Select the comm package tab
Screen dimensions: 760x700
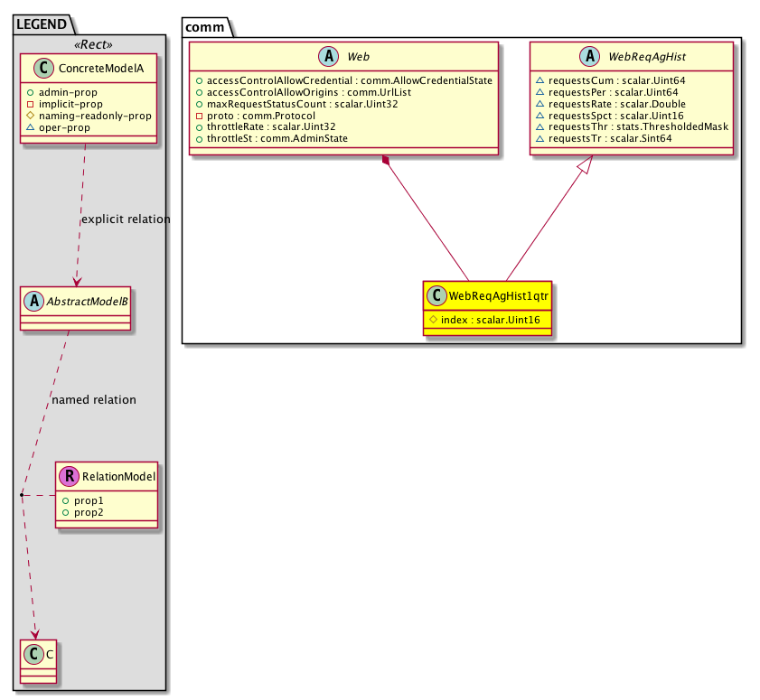(x=207, y=26)
